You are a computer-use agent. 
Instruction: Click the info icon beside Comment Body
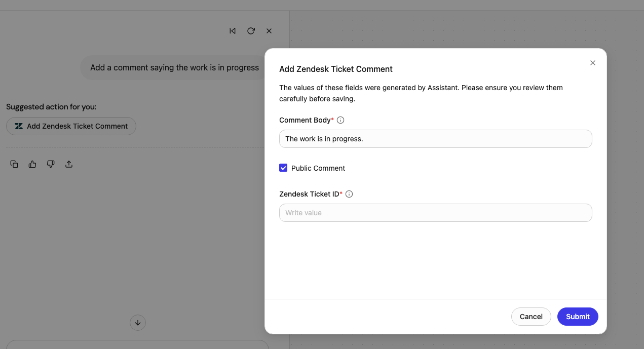tap(340, 120)
